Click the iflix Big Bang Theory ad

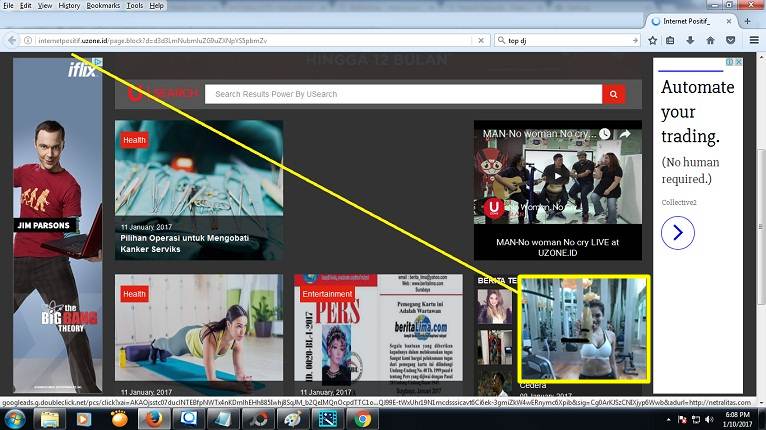click(x=58, y=225)
